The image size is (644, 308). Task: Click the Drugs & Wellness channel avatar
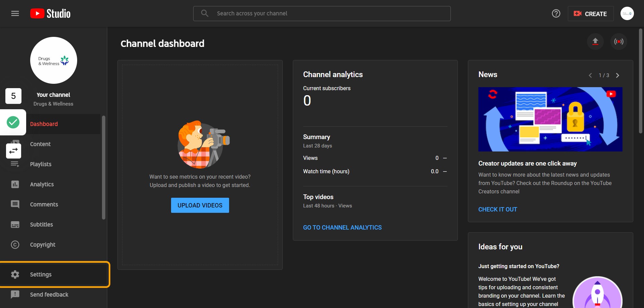coord(54,60)
